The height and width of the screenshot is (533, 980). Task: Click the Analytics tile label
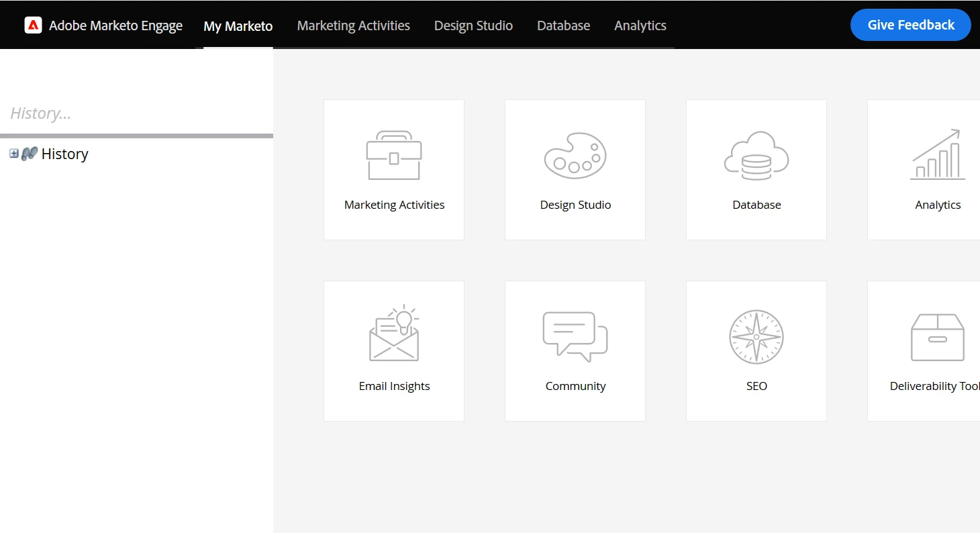coord(938,205)
